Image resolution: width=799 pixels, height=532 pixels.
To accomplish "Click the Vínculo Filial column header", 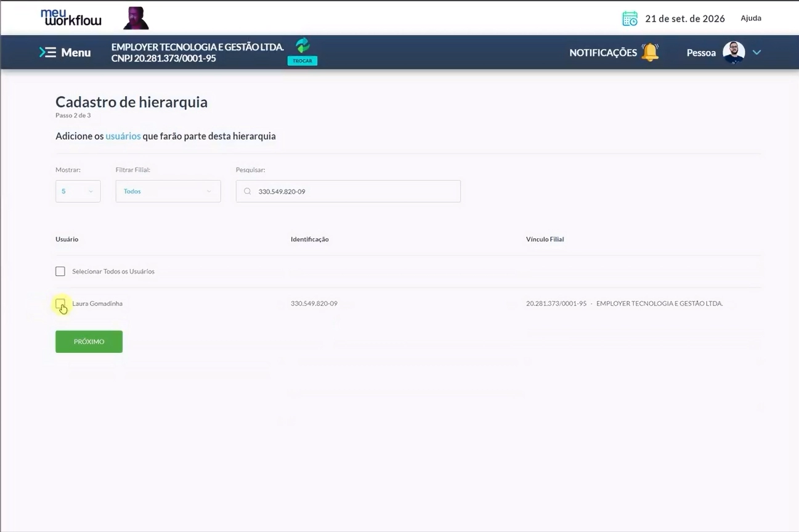I will [545, 239].
